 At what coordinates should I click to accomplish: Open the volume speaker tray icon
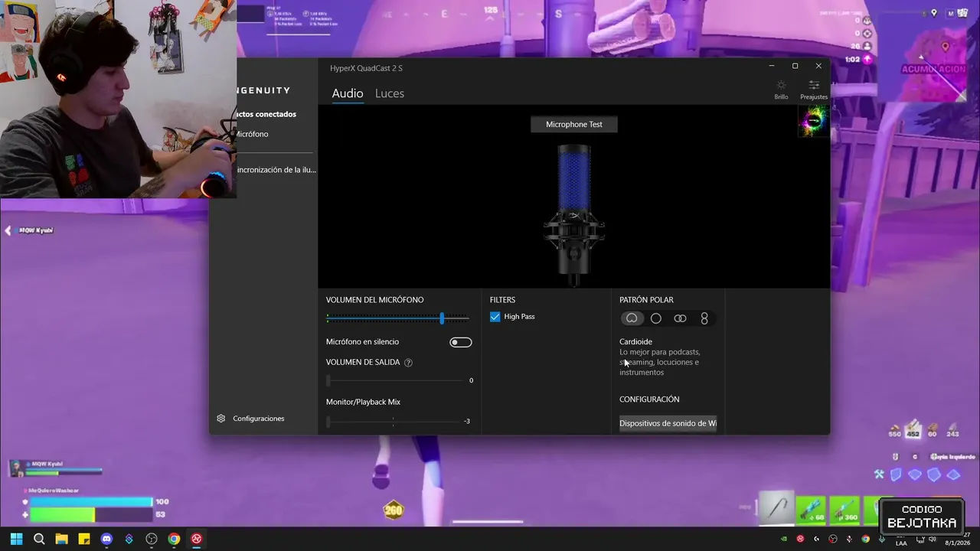(933, 539)
